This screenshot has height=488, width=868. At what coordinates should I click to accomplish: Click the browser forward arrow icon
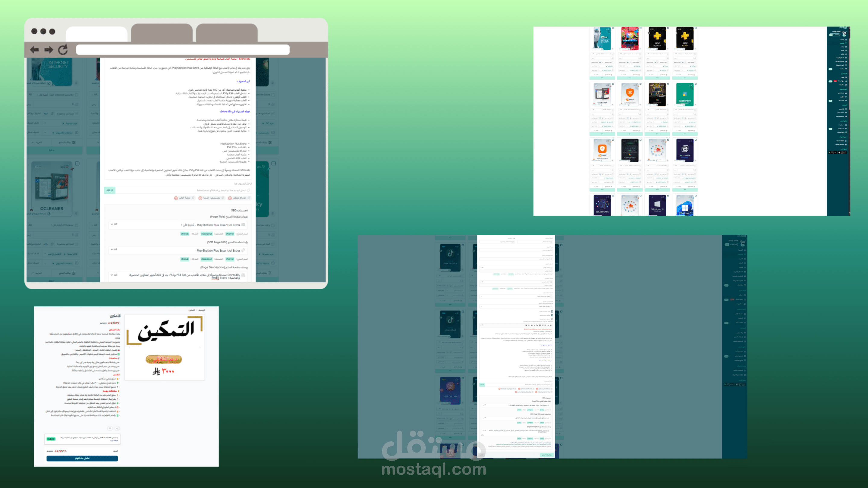click(49, 50)
